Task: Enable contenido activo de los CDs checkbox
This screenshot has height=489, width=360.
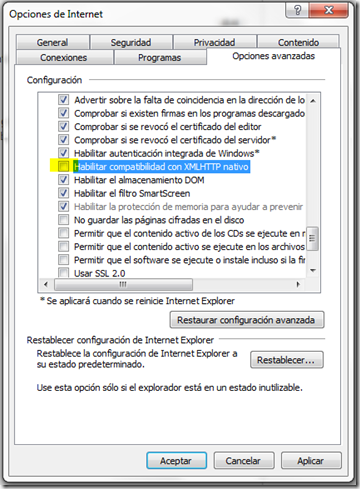Action: coord(63,233)
